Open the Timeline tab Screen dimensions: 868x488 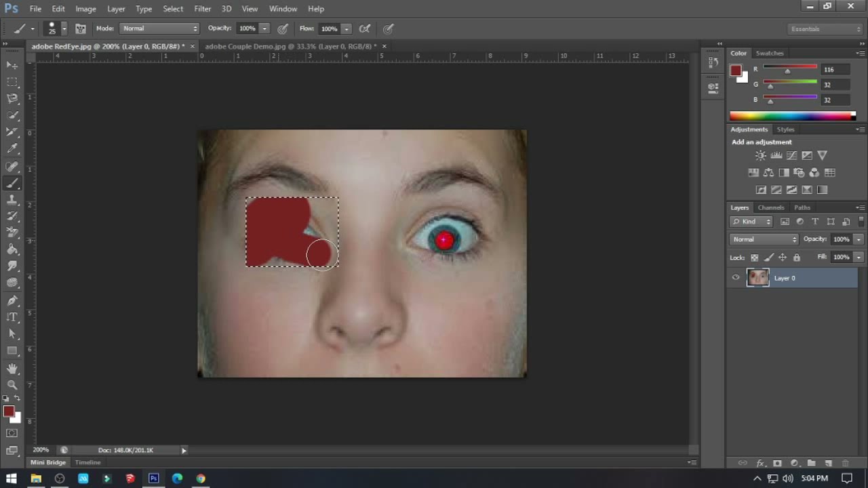click(x=87, y=462)
